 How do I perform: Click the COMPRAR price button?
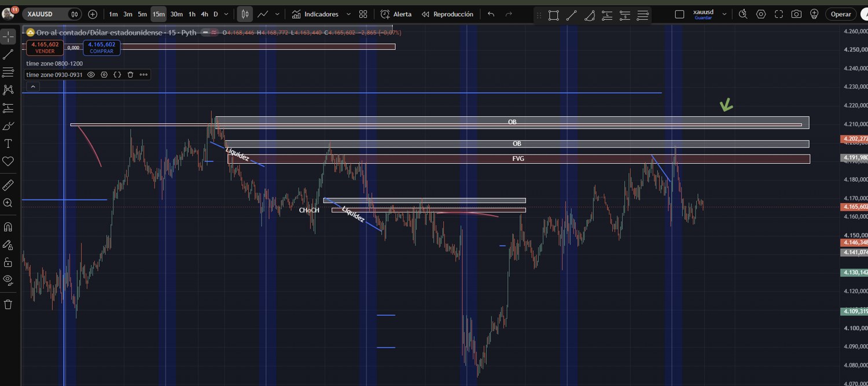[102, 47]
